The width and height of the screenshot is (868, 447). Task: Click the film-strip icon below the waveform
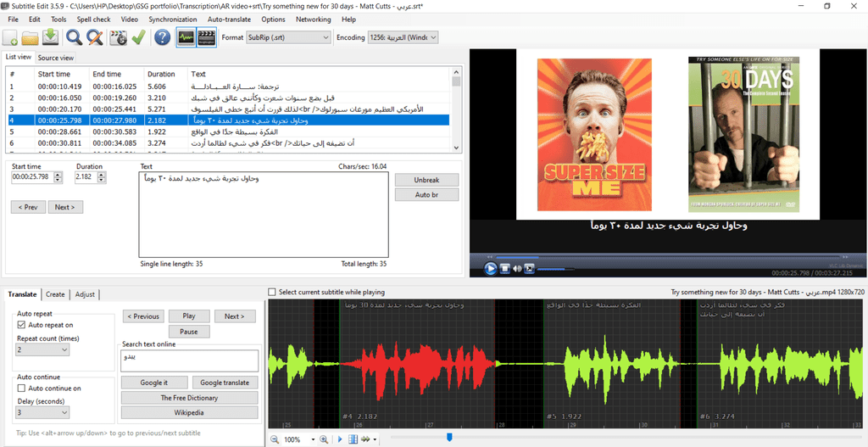[353, 440]
